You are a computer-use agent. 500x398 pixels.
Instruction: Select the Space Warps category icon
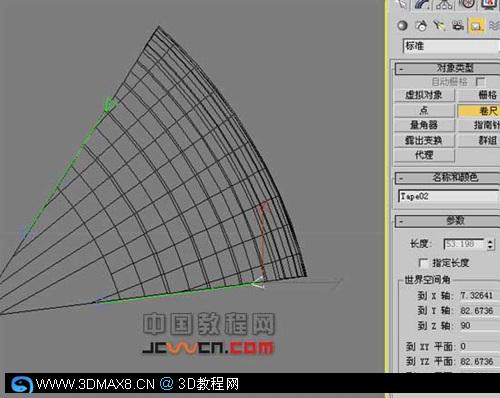click(494, 26)
